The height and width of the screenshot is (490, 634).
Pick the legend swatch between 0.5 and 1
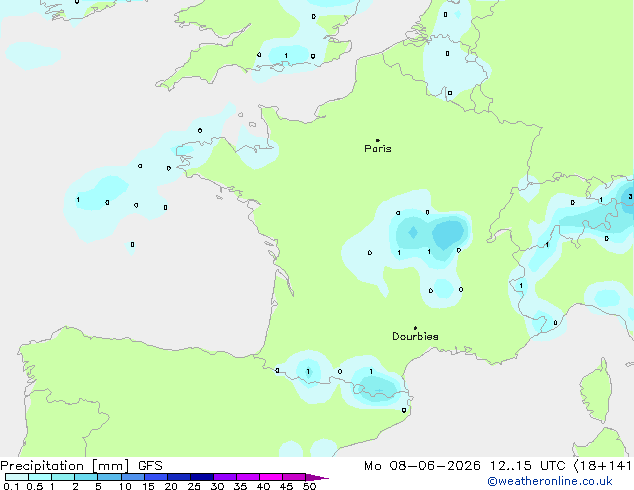[x=40, y=477]
